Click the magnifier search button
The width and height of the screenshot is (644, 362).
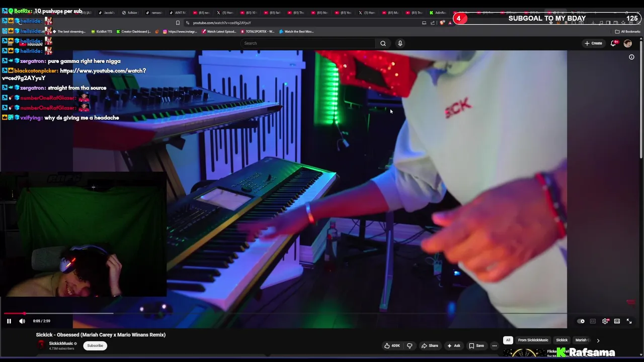(x=383, y=43)
